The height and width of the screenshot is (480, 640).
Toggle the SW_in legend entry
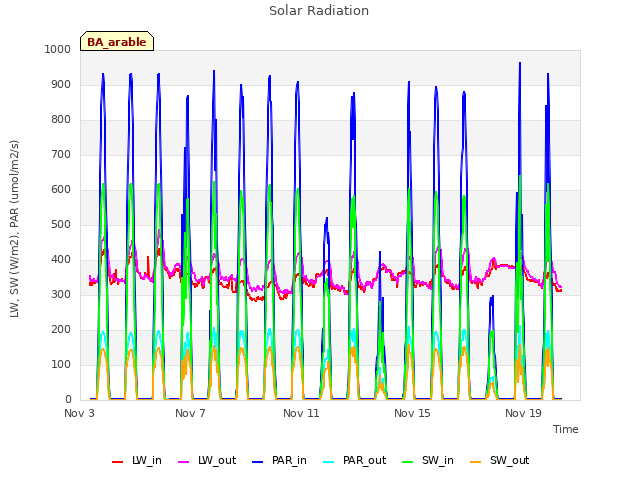coord(428,461)
